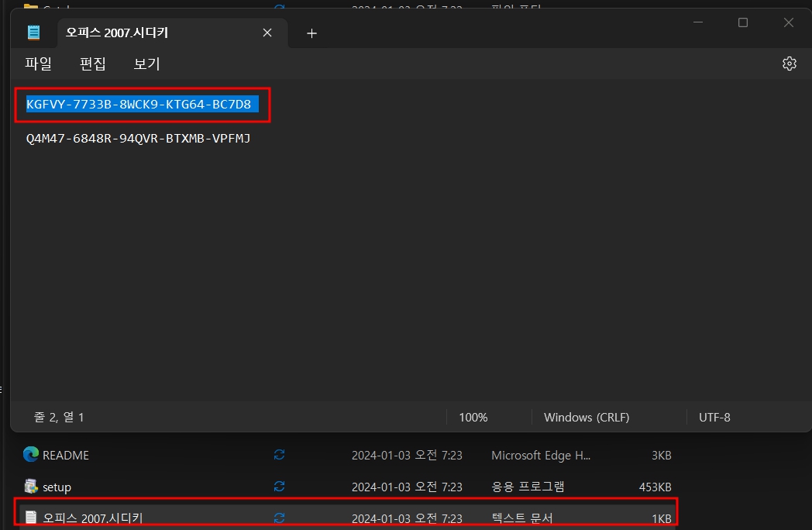Click the 텍스트 문서 type cell
812x530 pixels.
click(x=522, y=518)
